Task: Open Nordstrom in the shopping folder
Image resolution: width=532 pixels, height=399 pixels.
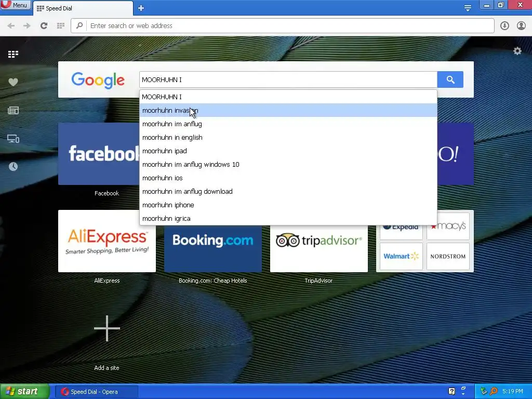Action: (448, 256)
